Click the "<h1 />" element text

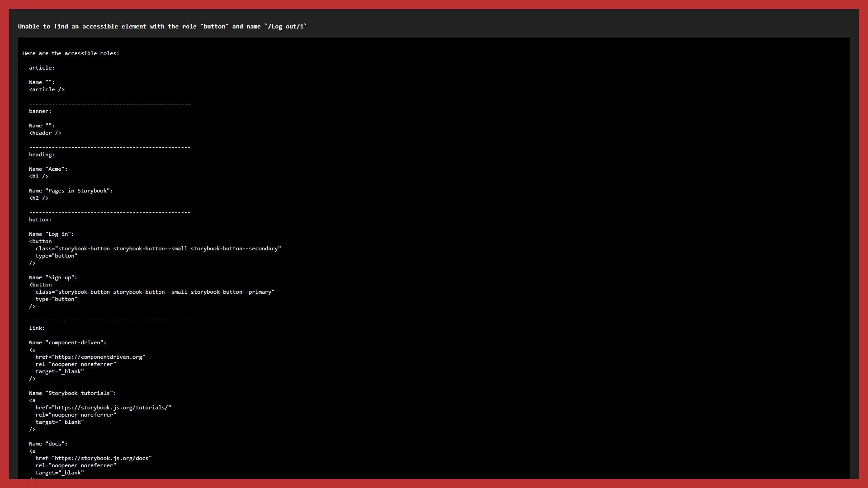coord(39,176)
